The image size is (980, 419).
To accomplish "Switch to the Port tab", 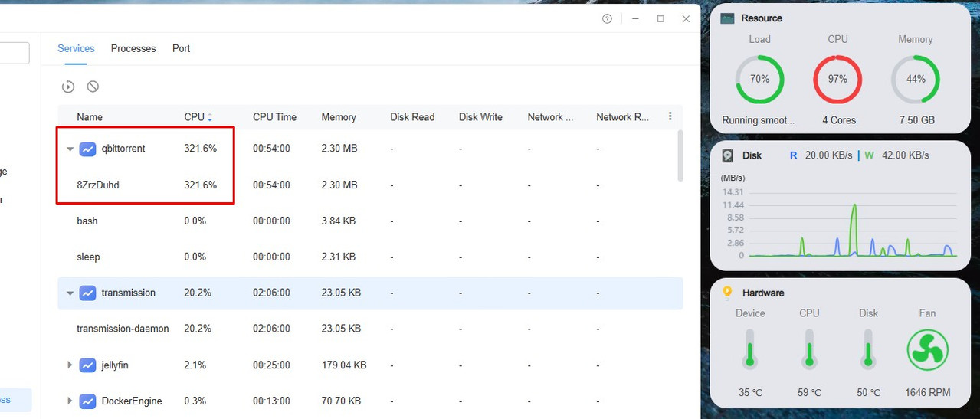I will pyautogui.click(x=181, y=48).
